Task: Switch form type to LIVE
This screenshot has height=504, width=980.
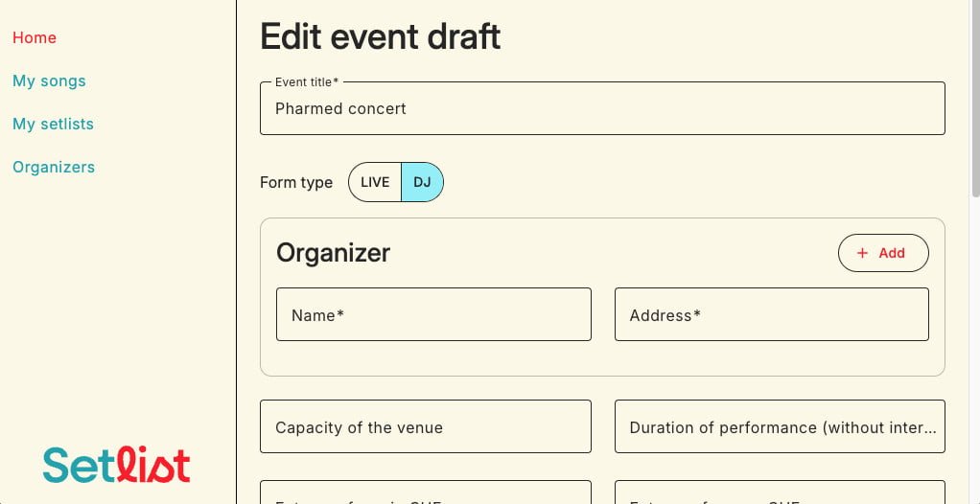Action: click(x=375, y=182)
